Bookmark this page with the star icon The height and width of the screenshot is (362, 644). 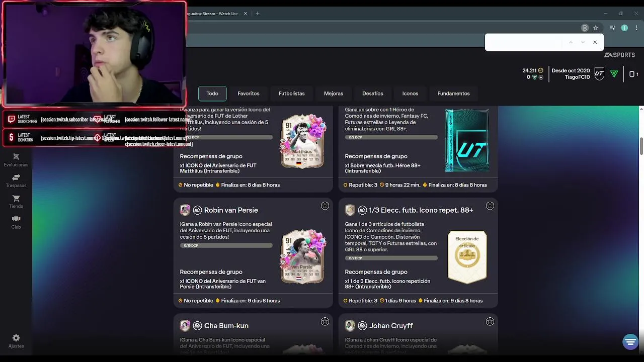point(596,28)
